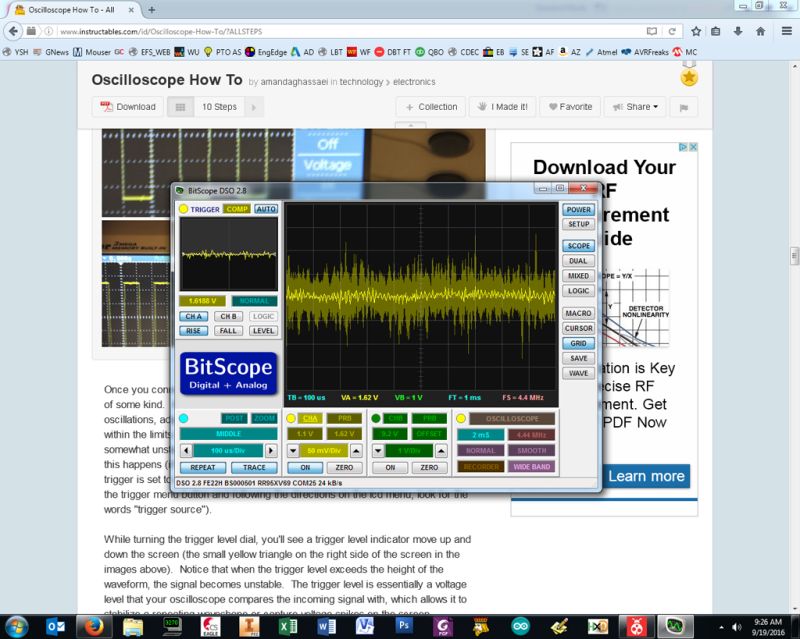Go to the Firefox home icon

(760, 31)
